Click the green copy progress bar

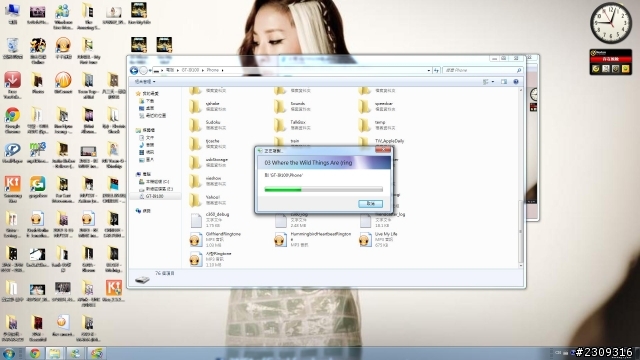click(324, 189)
